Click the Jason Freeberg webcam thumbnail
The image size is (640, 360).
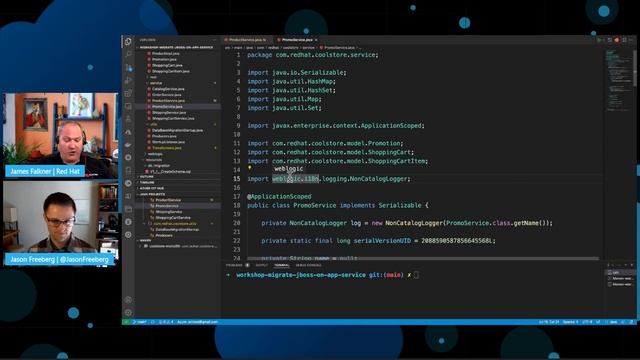click(60, 223)
